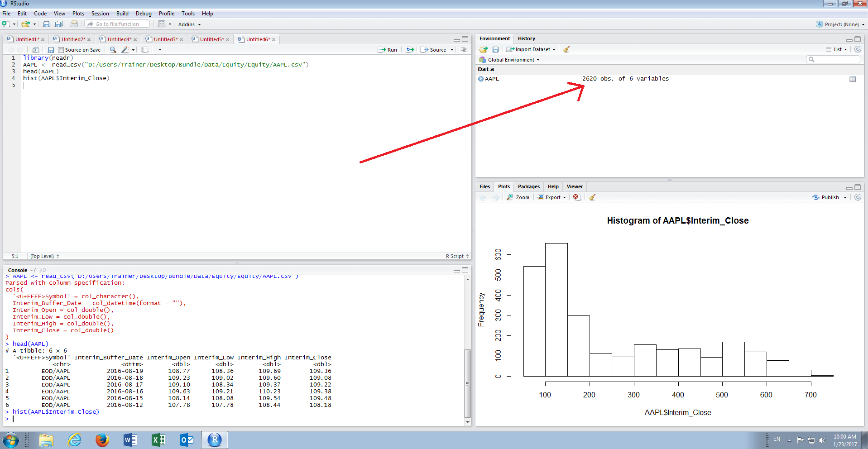Image resolution: width=868 pixels, height=449 pixels.
Task: Save script using editor toolbar disk icon
Action: click(51, 50)
